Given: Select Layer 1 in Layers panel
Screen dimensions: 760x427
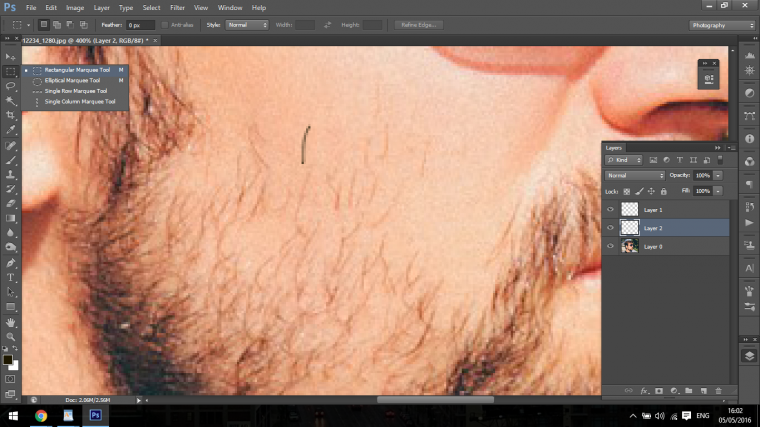Looking at the screenshot, I should pyautogui.click(x=666, y=210).
